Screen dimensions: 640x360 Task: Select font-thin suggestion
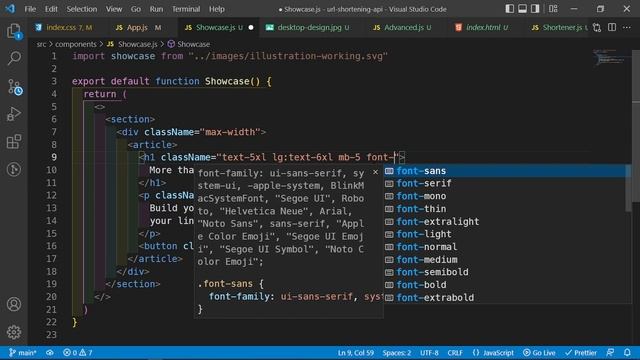point(506,209)
